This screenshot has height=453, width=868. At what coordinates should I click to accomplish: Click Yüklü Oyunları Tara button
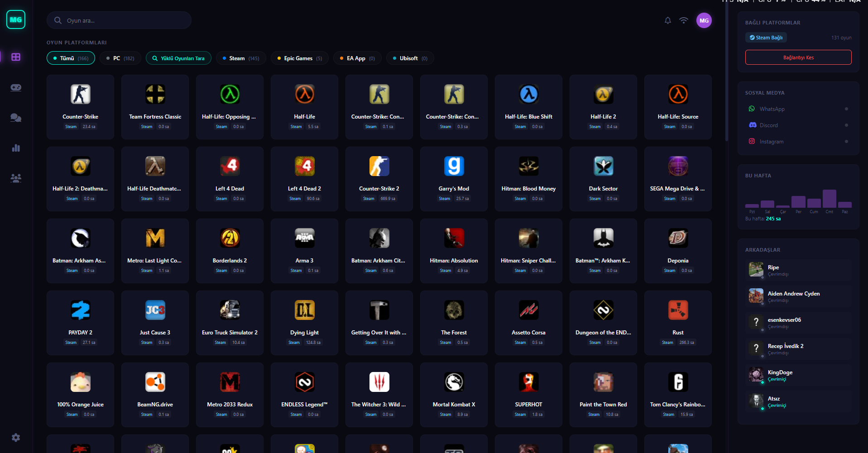(x=178, y=58)
